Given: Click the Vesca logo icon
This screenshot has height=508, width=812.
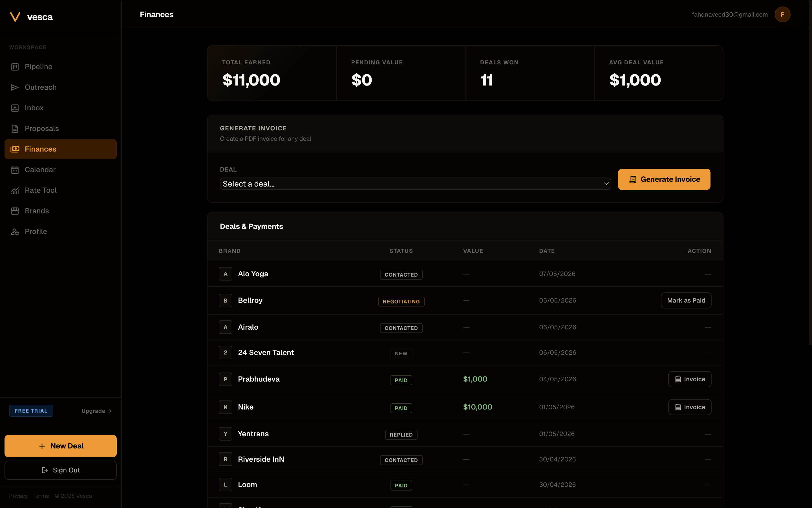Looking at the screenshot, I should 15,17.
